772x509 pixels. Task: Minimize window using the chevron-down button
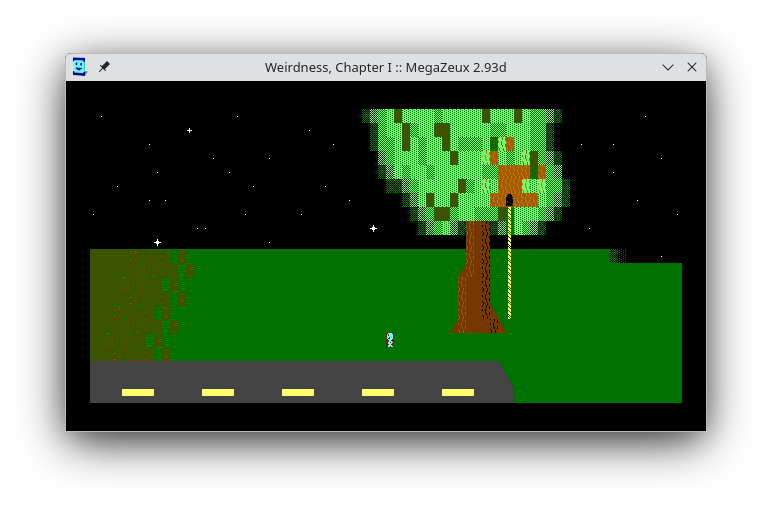(668, 67)
